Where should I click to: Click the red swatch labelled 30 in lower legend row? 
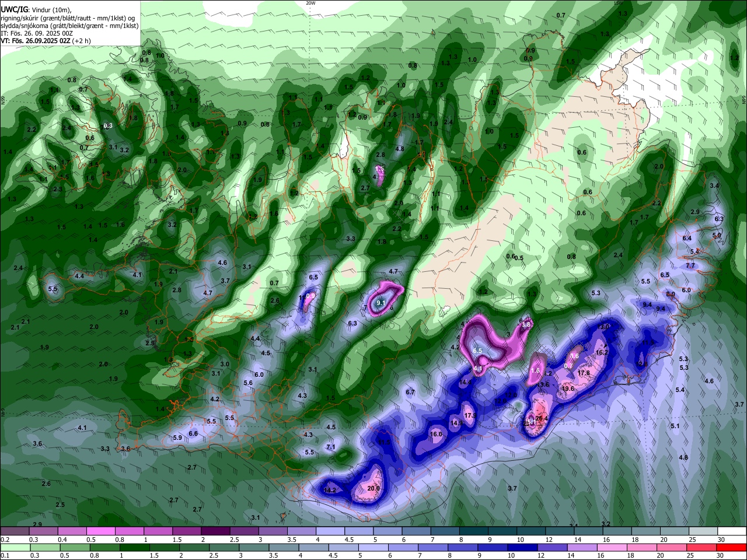coord(732,548)
